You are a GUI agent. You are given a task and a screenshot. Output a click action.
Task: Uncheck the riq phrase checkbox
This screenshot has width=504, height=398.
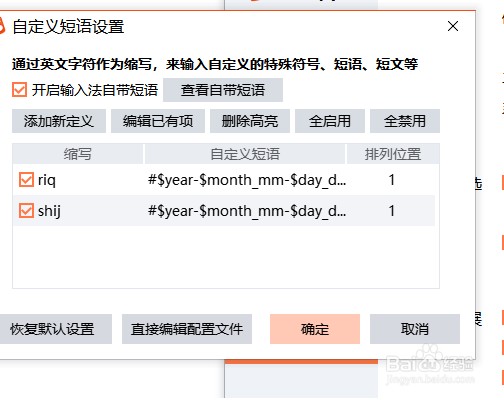click(26, 180)
